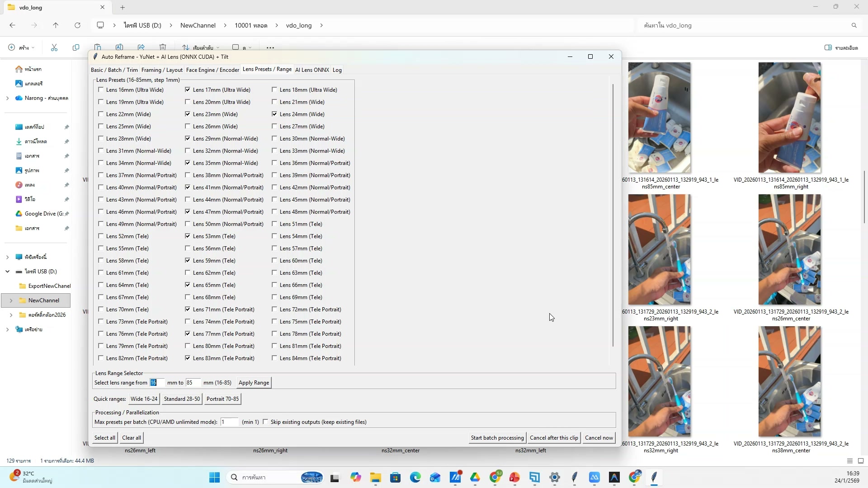Viewport: 868px width, 488px height.
Task: Click the Up arrow navigation icon
Action: [56, 25]
